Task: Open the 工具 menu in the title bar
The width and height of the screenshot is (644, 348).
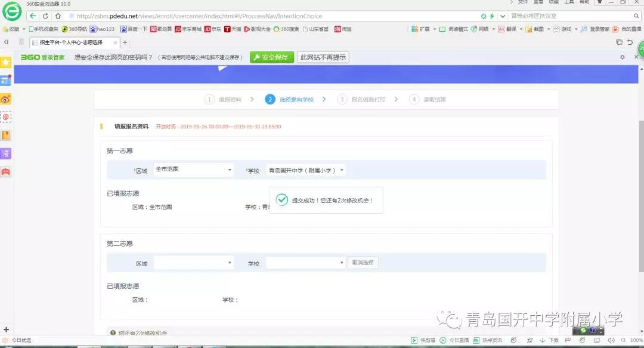Action: click(569, 2)
